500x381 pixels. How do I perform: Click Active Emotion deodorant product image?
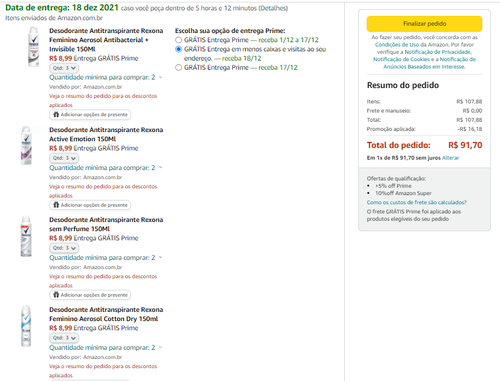tap(26, 145)
